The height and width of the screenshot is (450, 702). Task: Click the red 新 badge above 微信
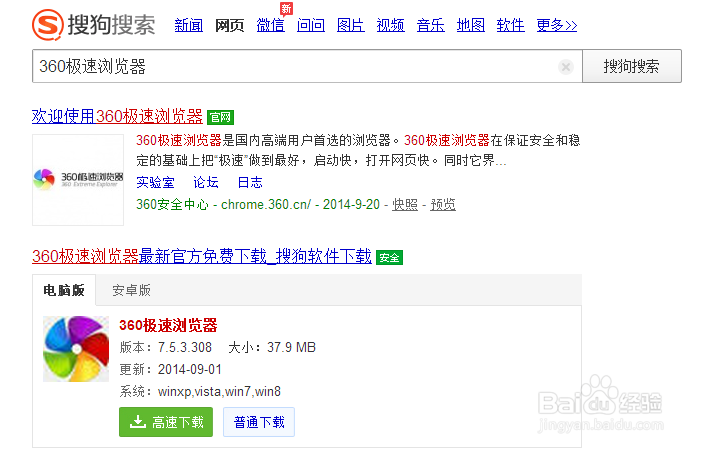pyautogui.click(x=287, y=9)
